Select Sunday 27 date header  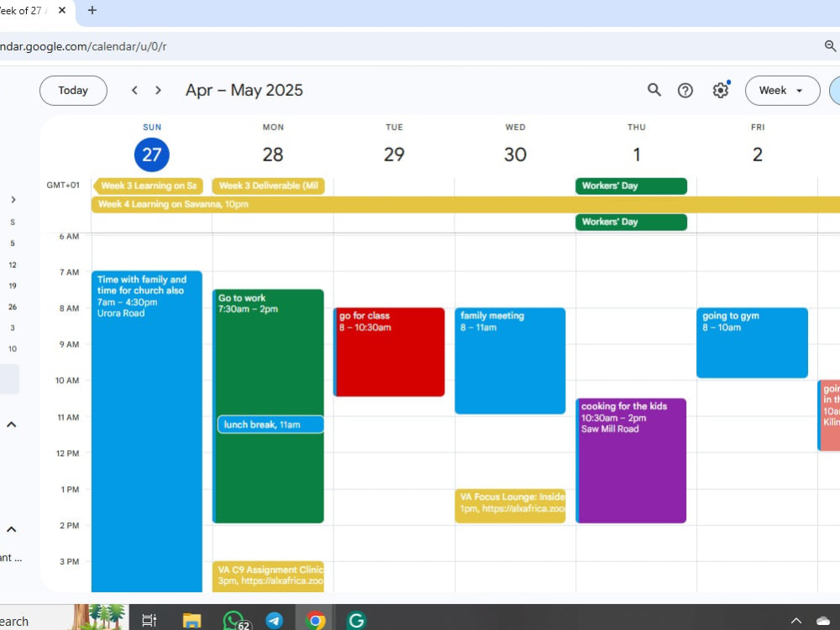point(151,155)
